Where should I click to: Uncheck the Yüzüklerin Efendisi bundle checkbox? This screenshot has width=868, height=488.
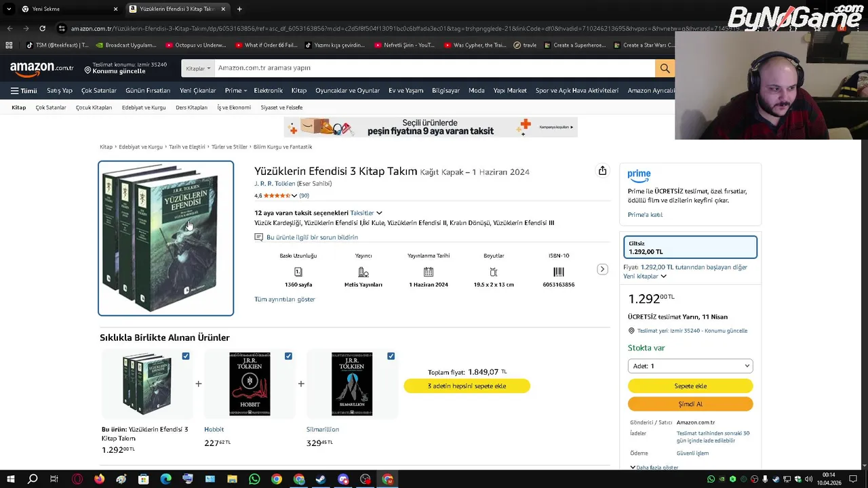tap(186, 356)
